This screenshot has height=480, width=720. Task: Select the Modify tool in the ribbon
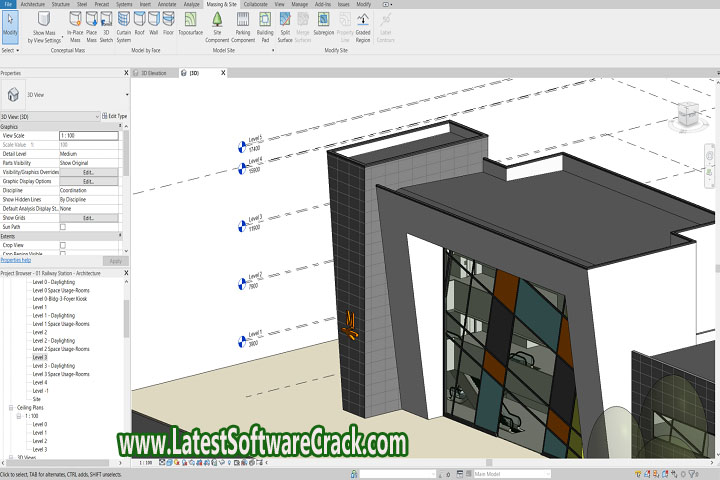point(10,27)
